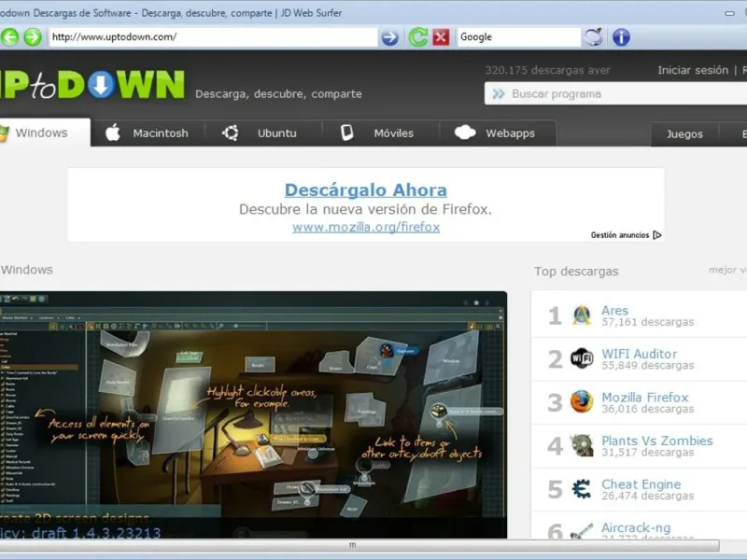The image size is (747, 560).
Task: Click the address bar URL field
Action: [x=213, y=37]
